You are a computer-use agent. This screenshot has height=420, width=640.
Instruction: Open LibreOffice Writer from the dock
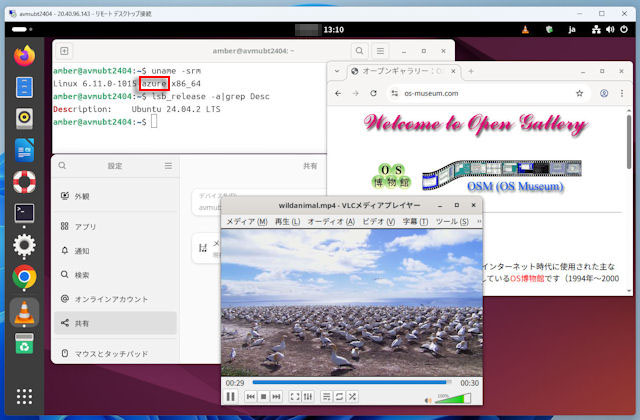(x=24, y=150)
